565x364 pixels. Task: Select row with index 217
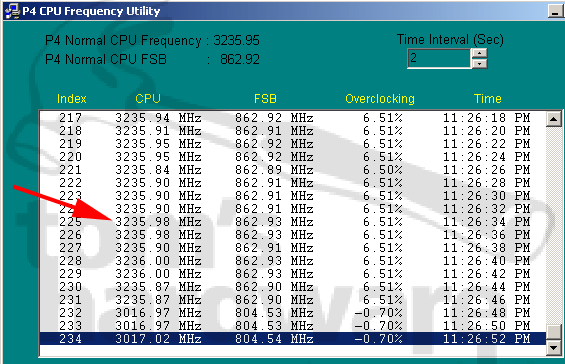pyautogui.click(x=293, y=118)
